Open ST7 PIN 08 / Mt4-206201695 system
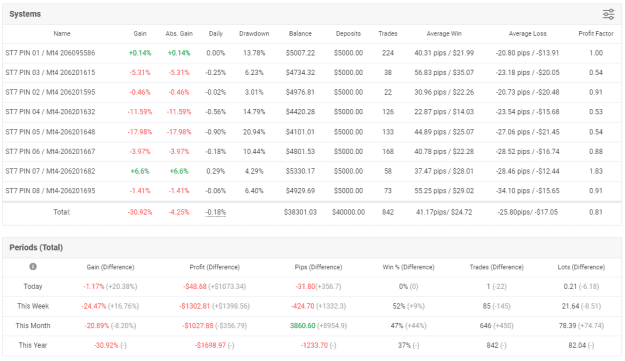Screen dimensions: 625x361 (50, 191)
